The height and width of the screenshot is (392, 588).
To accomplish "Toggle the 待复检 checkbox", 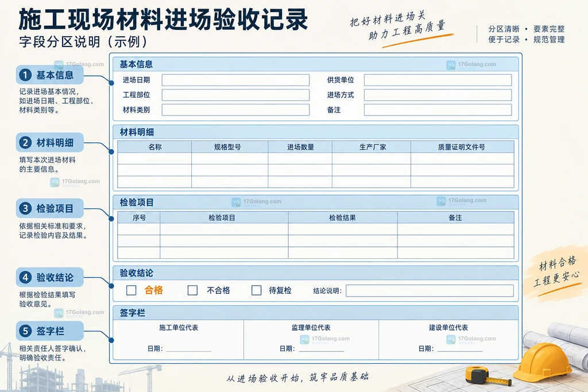I will tap(257, 290).
